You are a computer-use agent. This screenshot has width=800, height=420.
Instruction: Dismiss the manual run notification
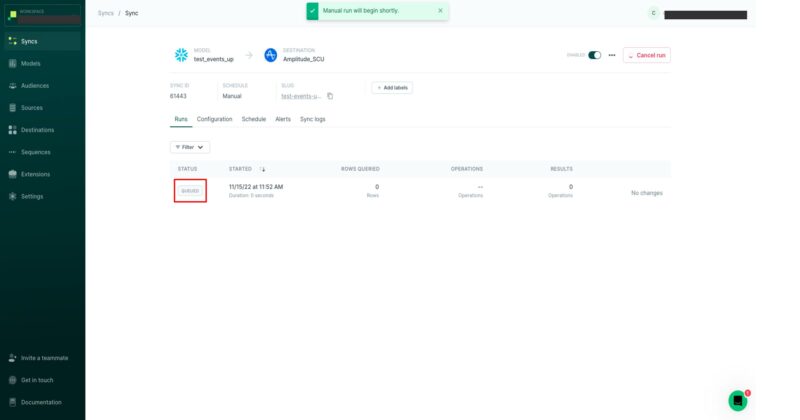(x=440, y=11)
